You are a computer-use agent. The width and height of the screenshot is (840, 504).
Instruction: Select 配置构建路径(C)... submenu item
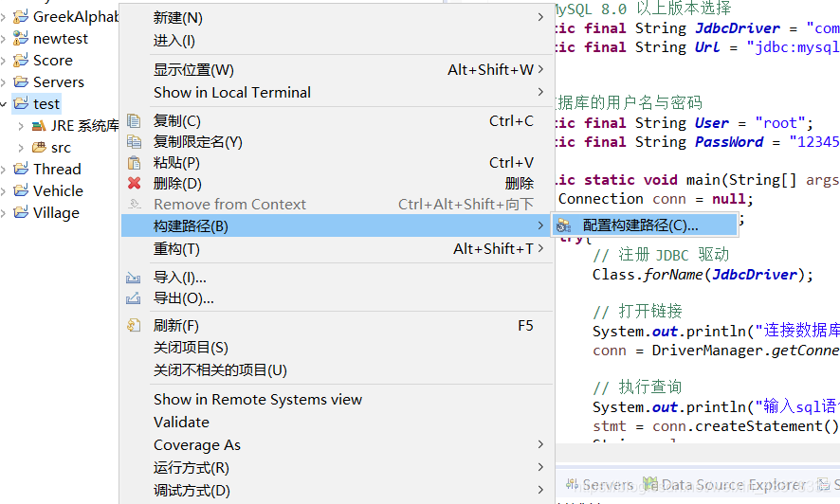(x=646, y=225)
